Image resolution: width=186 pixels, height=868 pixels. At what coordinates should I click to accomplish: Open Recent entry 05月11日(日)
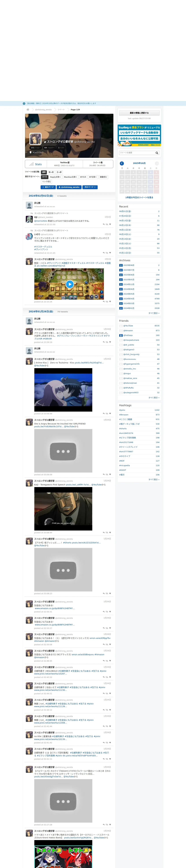[x=125, y=253]
